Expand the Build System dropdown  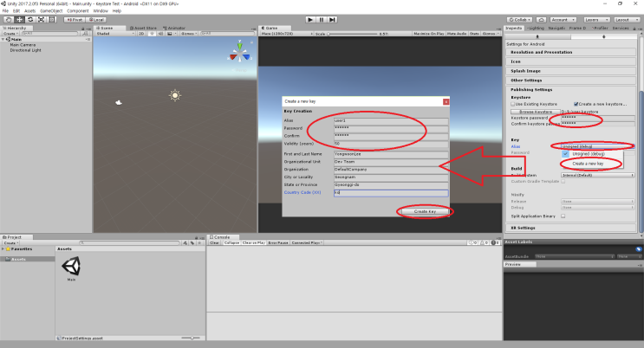click(x=596, y=175)
